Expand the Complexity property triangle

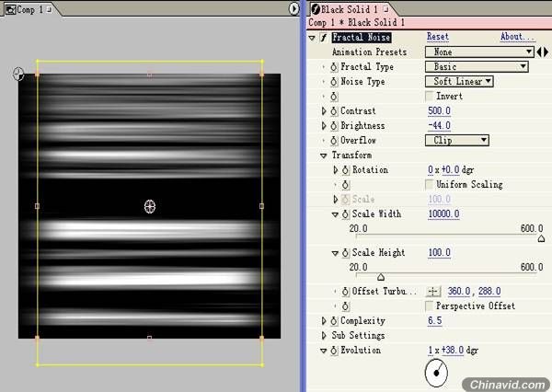(x=324, y=321)
